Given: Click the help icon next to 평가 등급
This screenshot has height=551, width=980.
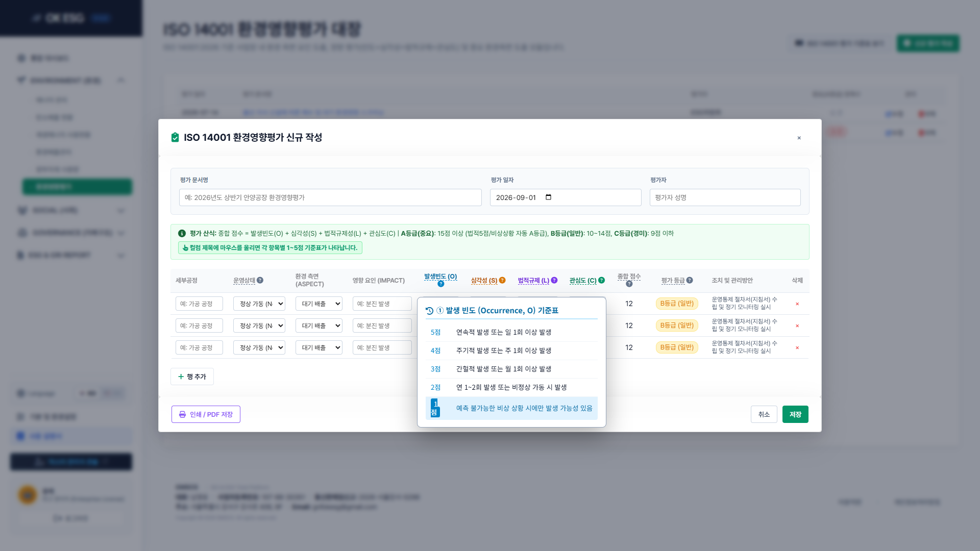Looking at the screenshot, I should (690, 280).
